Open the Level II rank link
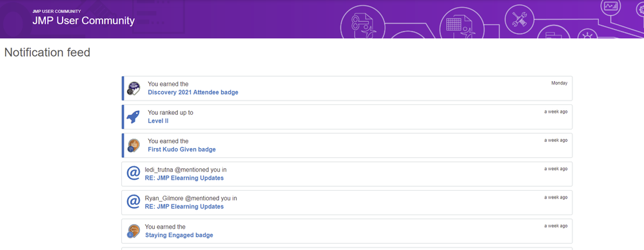This screenshot has width=644, height=250. [x=158, y=121]
